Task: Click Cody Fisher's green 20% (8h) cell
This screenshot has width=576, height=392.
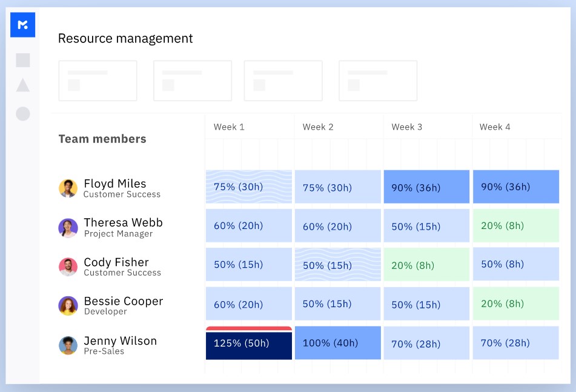Action: [x=426, y=265]
